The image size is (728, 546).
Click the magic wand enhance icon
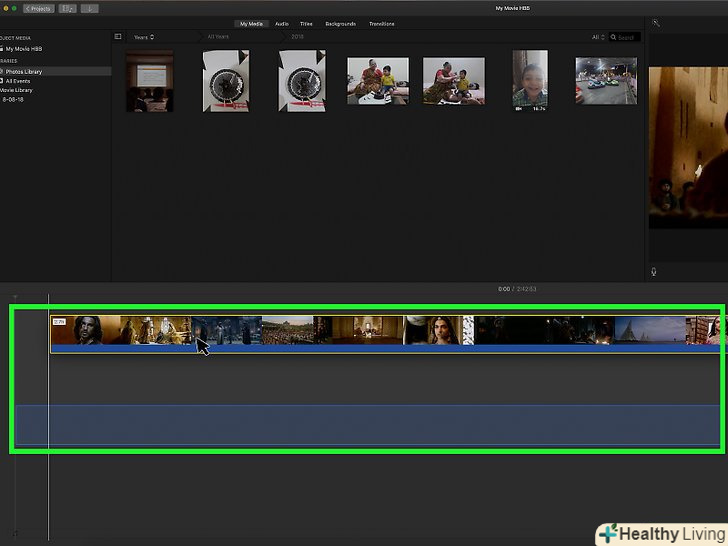pyautogui.click(x=656, y=23)
